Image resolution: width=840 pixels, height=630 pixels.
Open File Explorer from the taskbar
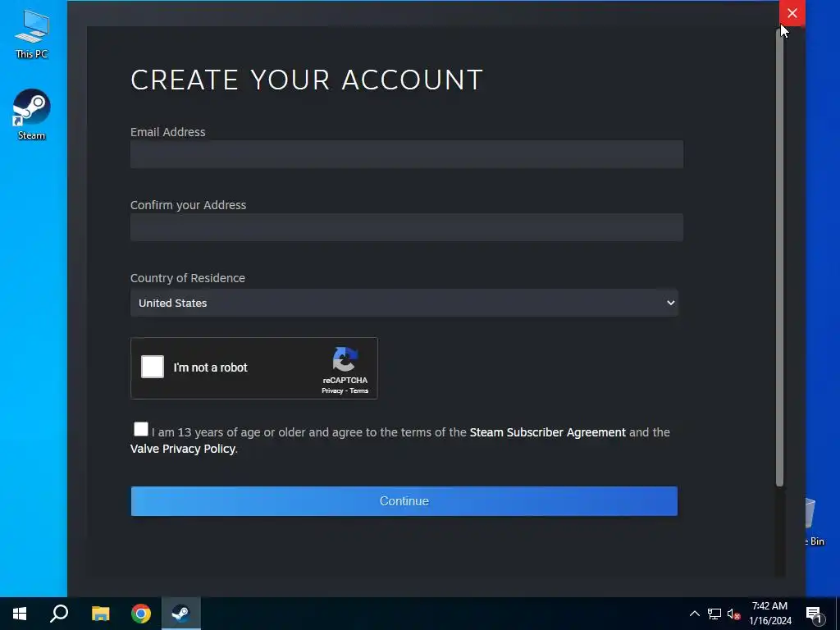click(x=100, y=614)
